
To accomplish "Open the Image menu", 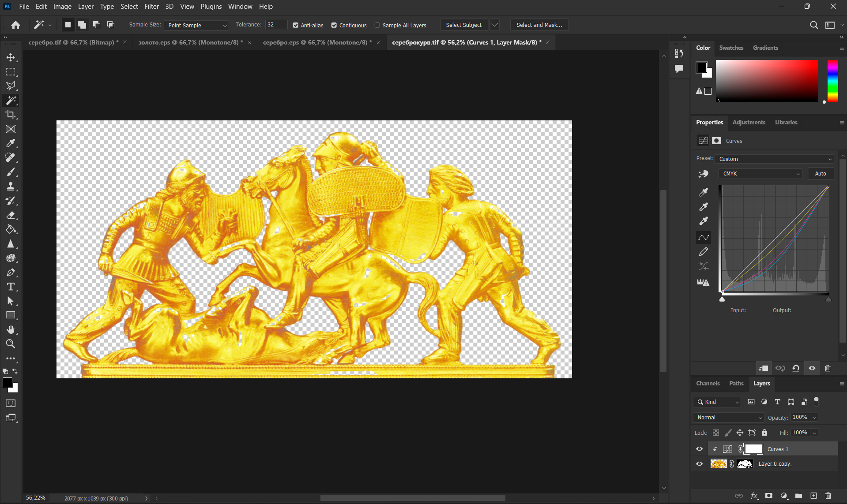I will (62, 7).
